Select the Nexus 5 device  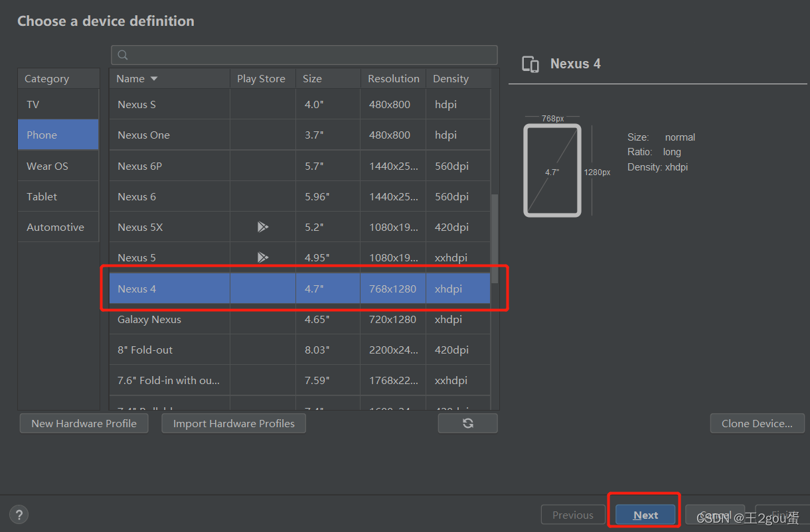(299, 257)
